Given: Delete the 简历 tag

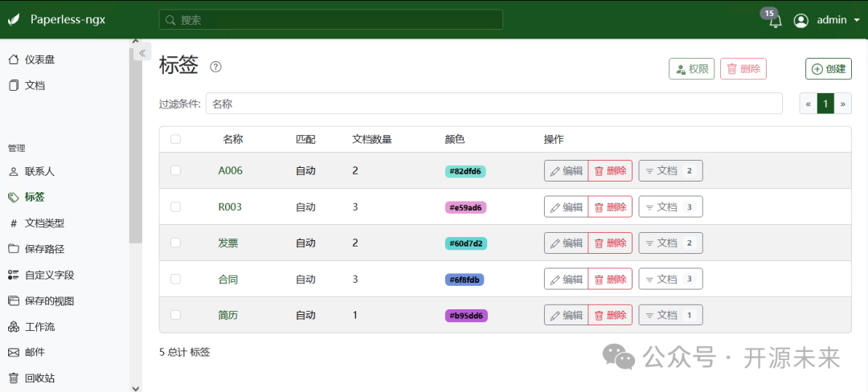Looking at the screenshot, I should (x=610, y=315).
